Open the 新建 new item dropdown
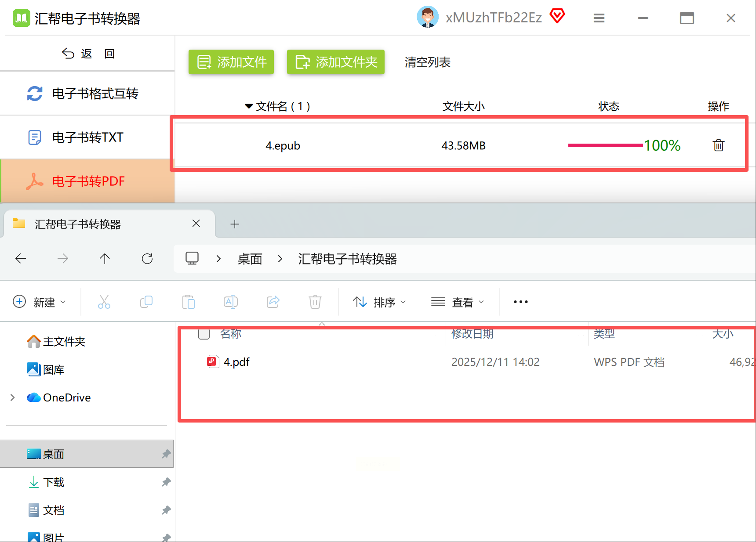Screen dimensions: 756x542 (x=39, y=302)
